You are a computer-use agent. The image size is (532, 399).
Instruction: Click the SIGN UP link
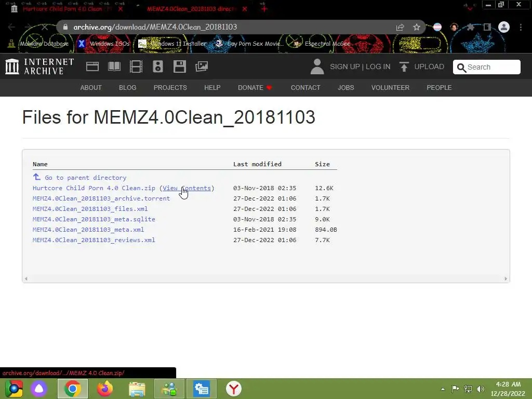click(x=345, y=66)
